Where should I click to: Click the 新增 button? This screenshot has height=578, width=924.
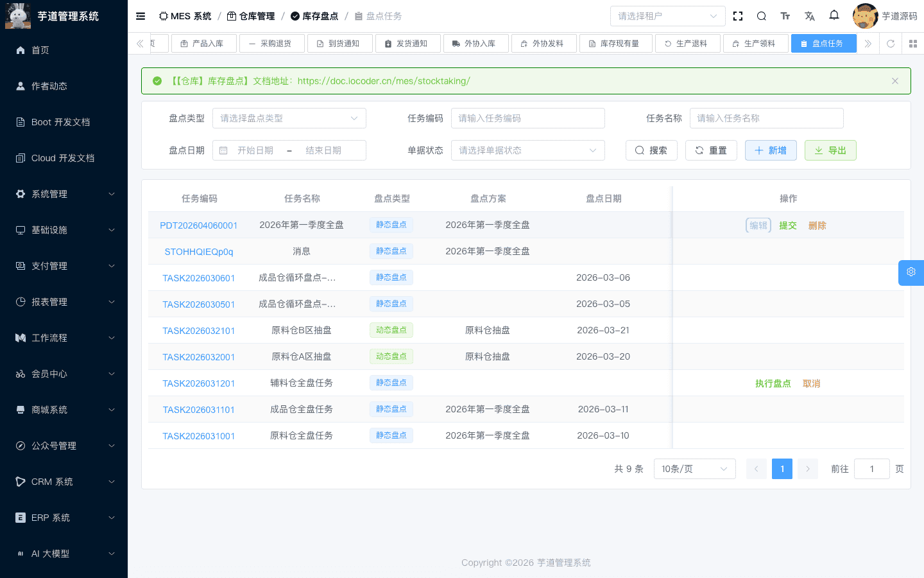click(771, 150)
